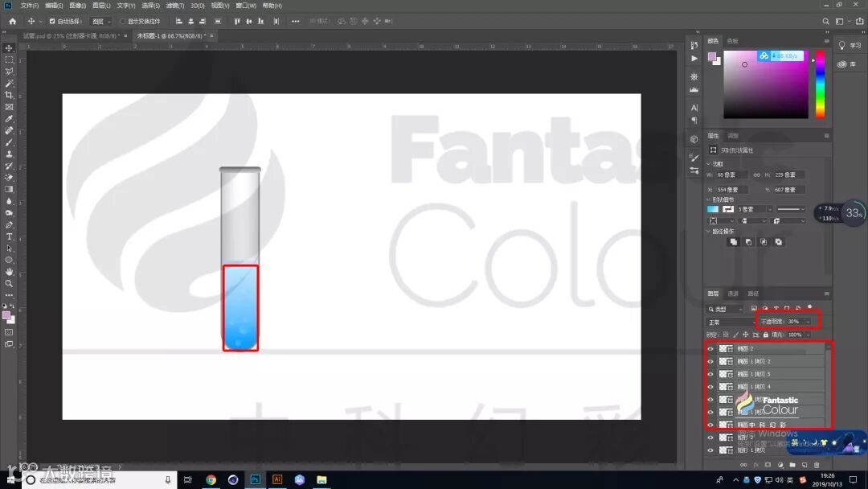
Task: Open the 图层 auto-select target dropdown
Action: (x=100, y=21)
